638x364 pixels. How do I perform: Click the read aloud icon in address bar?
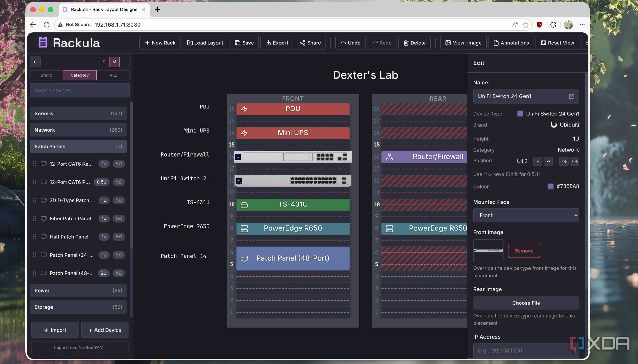pos(515,24)
